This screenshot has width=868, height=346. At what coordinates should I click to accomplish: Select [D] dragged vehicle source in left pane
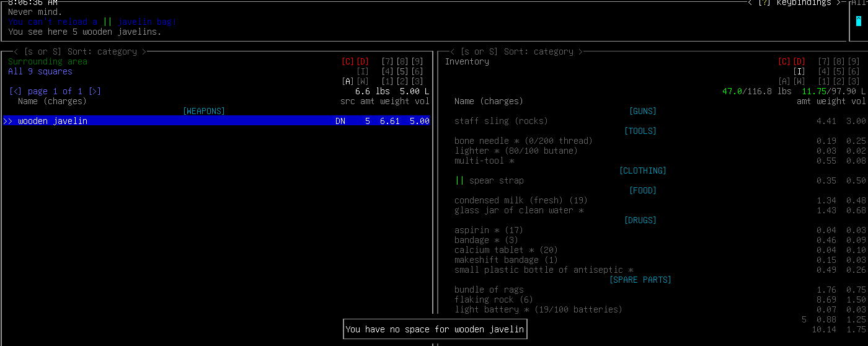click(363, 61)
